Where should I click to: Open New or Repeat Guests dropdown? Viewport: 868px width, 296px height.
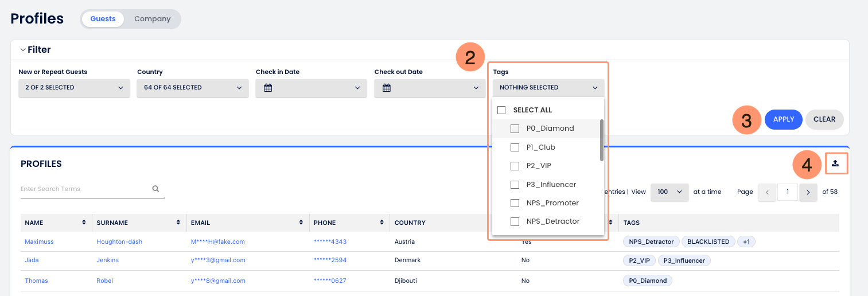74,88
